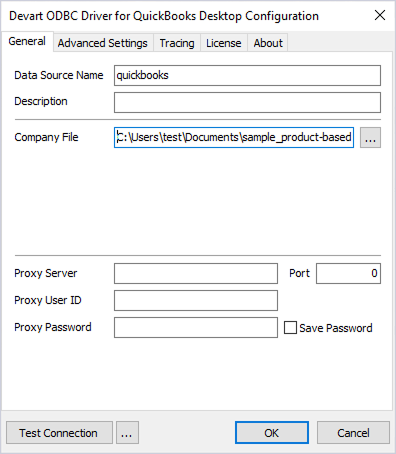Click the Description label
The width and height of the screenshot is (396, 454).
41,101
